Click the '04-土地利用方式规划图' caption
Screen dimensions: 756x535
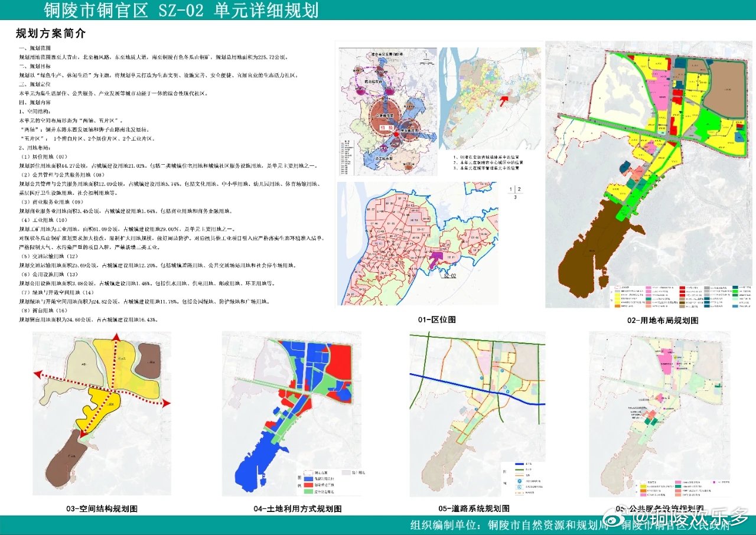[298, 508]
